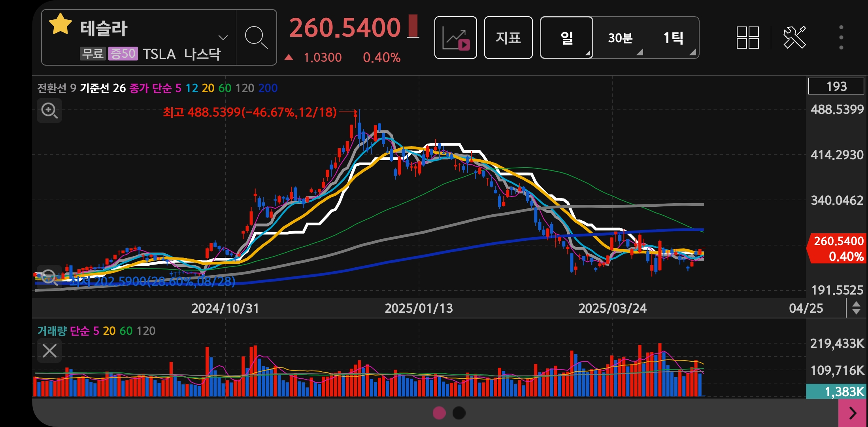The width and height of the screenshot is (868, 427).
Task: Select the 1틱 tick interval option
Action: click(673, 38)
